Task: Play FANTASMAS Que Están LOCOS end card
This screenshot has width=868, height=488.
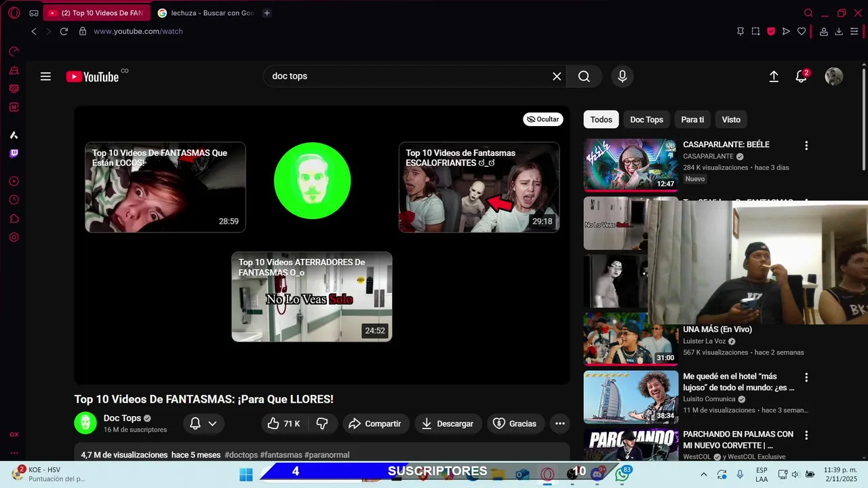Action: point(165,187)
